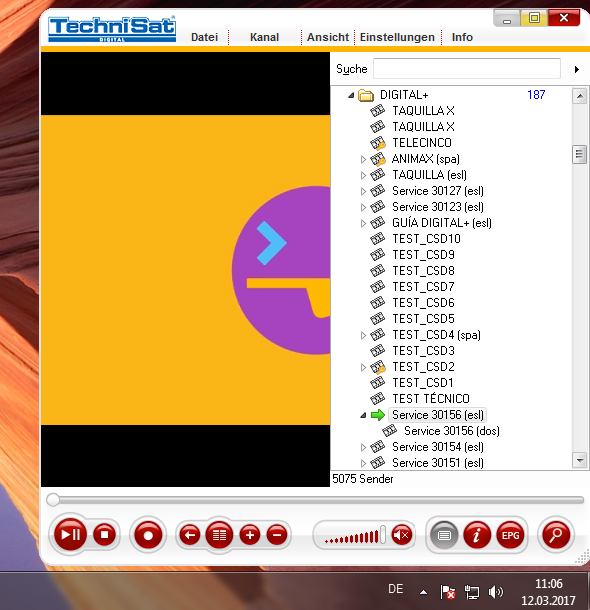Mute audio with the speaker button
Screen dimensions: 590x610
(402, 535)
